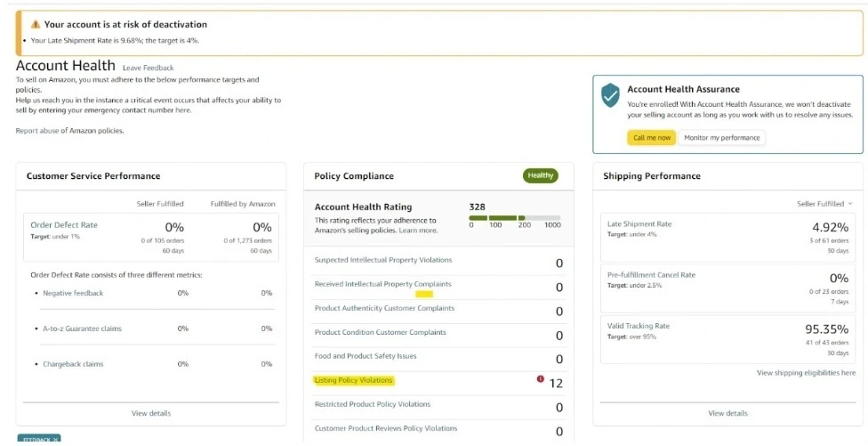Click the Late Shipment Rate label
Image resolution: width=868 pixels, height=446 pixels.
[639, 224]
